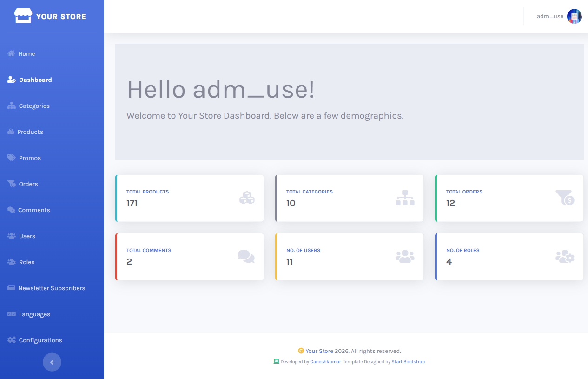Click the cubes icon on Total Products card

(247, 198)
